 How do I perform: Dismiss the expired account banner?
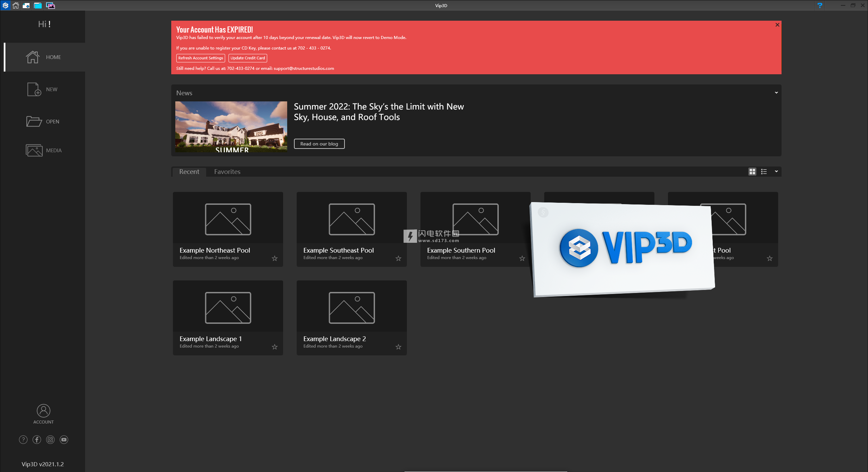tap(777, 25)
